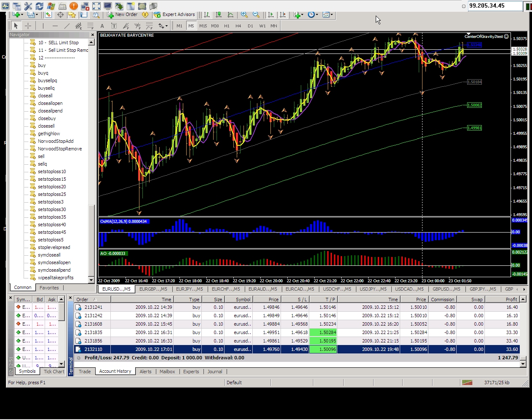
Task: Pick the Draw Vertical Line tool
Action: click(43, 26)
